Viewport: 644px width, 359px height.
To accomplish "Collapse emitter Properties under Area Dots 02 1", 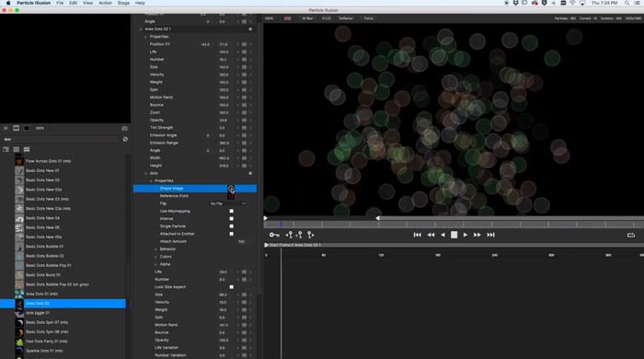I will 145,37.
